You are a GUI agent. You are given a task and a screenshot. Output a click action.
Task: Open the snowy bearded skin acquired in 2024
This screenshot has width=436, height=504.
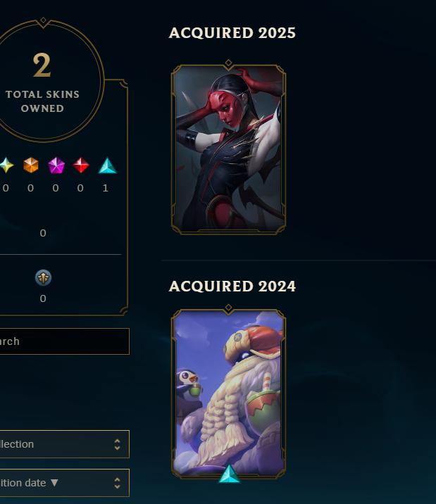[x=228, y=393]
